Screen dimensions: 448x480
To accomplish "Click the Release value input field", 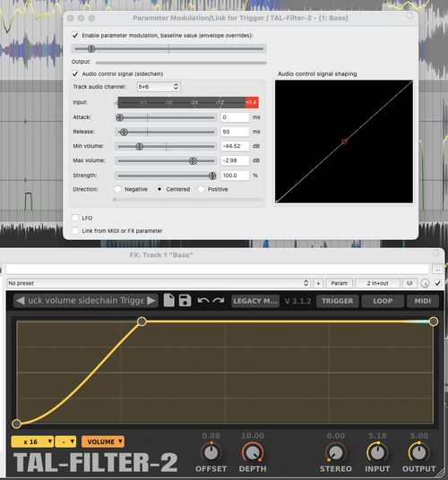I will (x=235, y=132).
